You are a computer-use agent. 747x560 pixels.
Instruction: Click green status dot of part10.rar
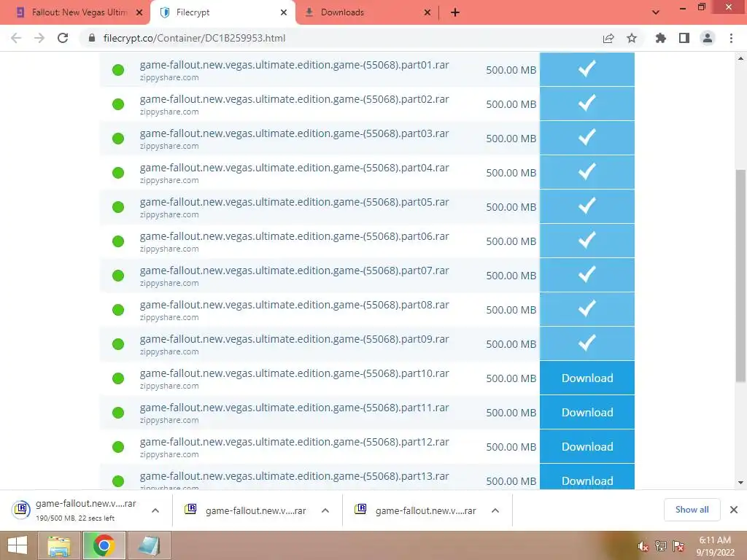point(118,378)
